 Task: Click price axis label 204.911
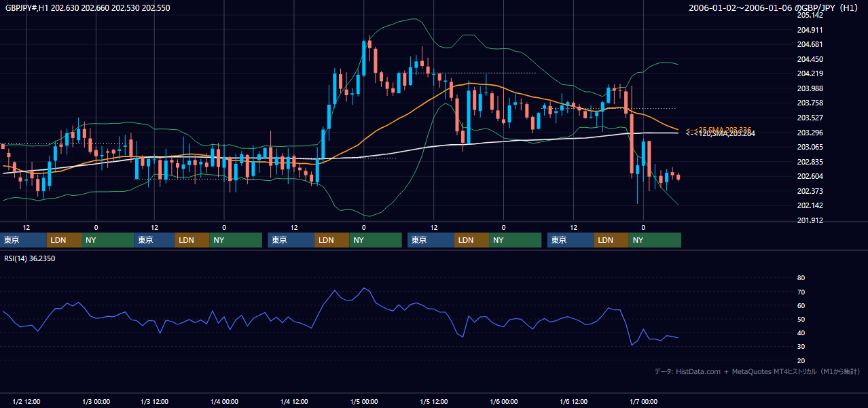(810, 30)
